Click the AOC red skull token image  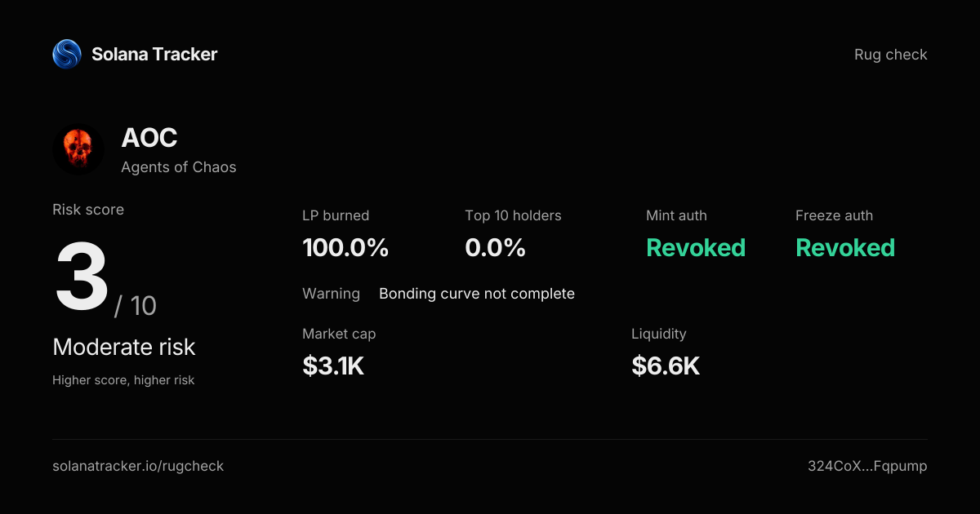tap(78, 149)
